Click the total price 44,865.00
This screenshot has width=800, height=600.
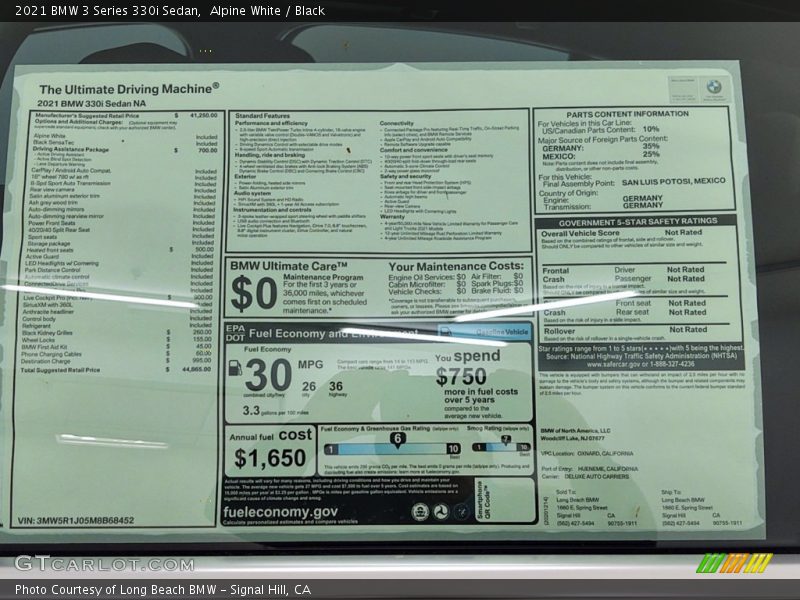(x=196, y=369)
